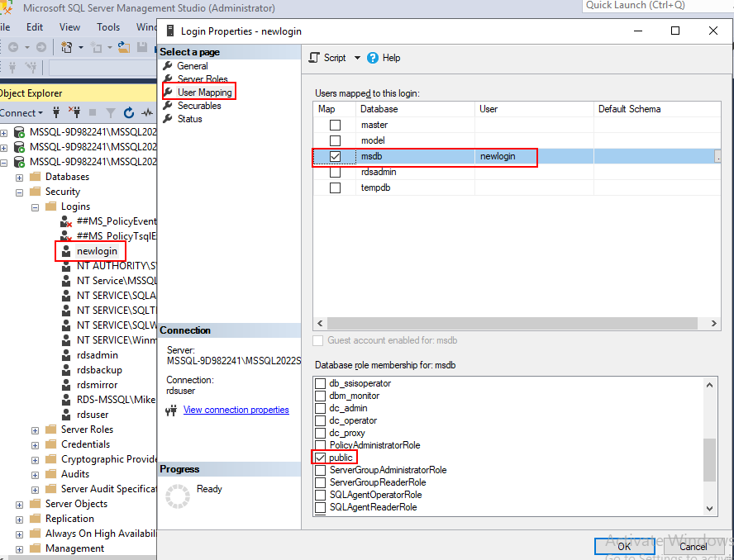Click the rdsadmin login icon in the tree
The height and width of the screenshot is (560, 734).
pyautogui.click(x=66, y=355)
